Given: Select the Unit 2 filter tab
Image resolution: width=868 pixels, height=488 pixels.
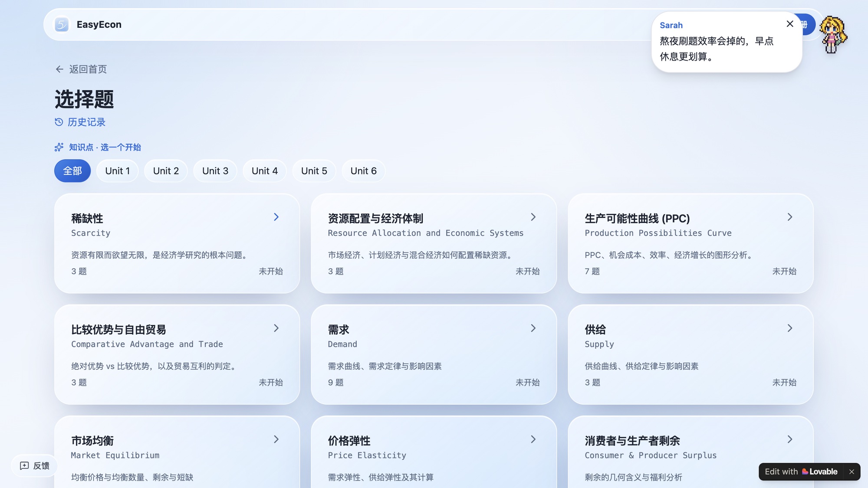Looking at the screenshot, I should [166, 171].
